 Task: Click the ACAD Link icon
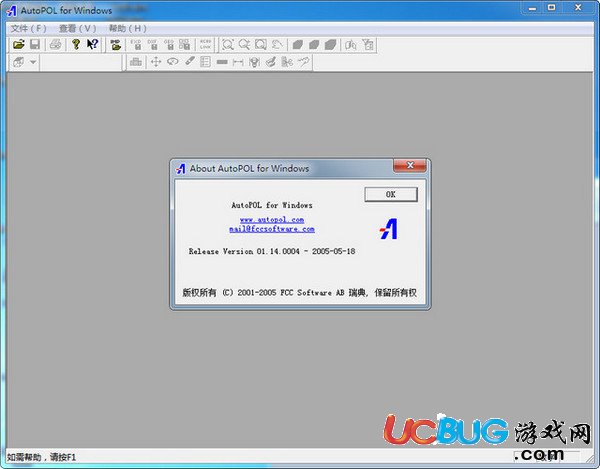(205, 44)
